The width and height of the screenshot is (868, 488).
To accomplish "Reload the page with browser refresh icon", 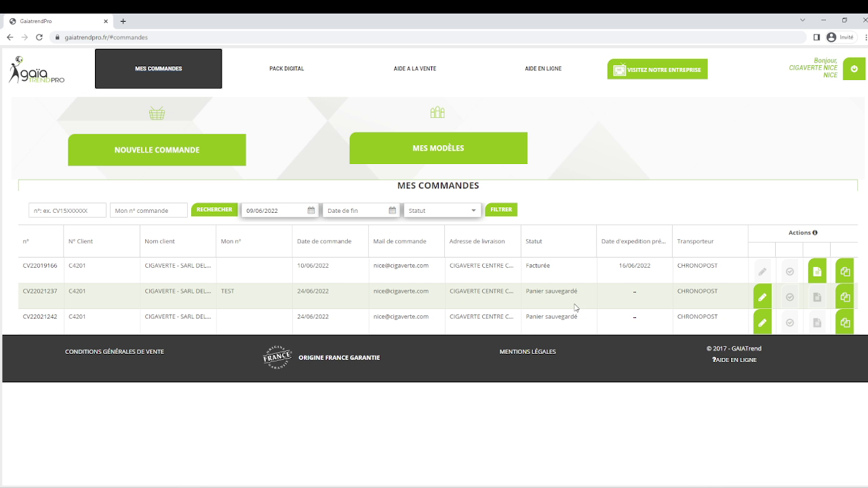I will click(x=39, y=37).
